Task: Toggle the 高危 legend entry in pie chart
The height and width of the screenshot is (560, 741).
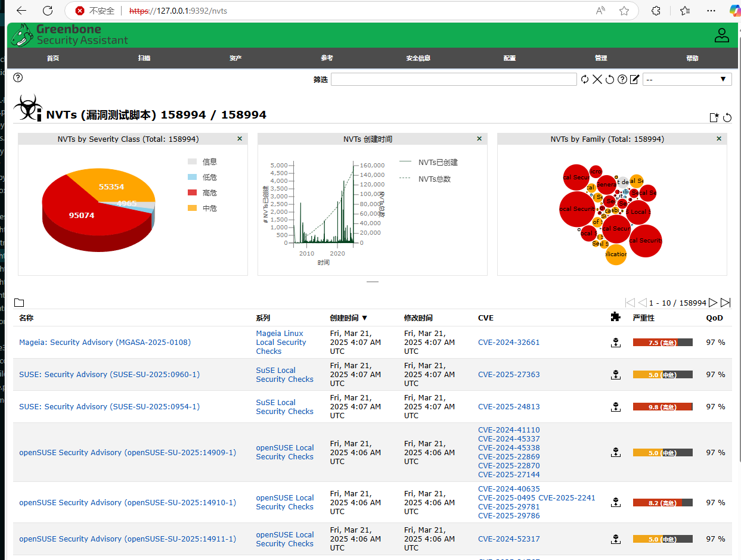Action: click(x=202, y=192)
